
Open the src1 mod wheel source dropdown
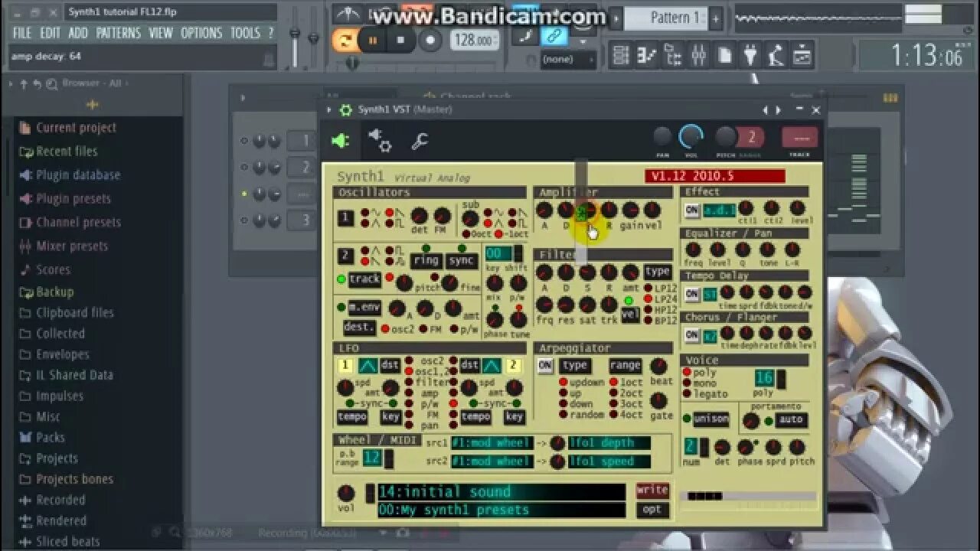(492, 443)
